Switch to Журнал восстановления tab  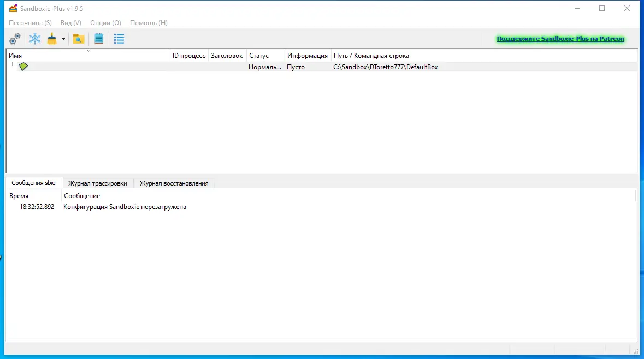coord(174,183)
